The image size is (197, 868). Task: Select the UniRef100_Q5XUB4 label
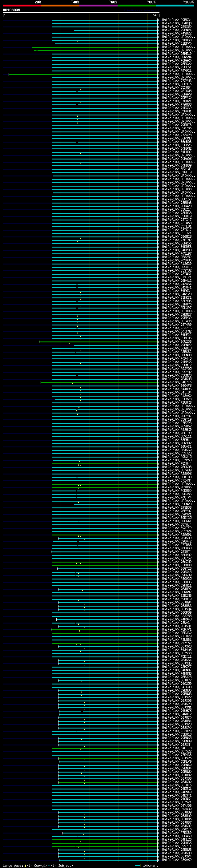pos(177,88)
